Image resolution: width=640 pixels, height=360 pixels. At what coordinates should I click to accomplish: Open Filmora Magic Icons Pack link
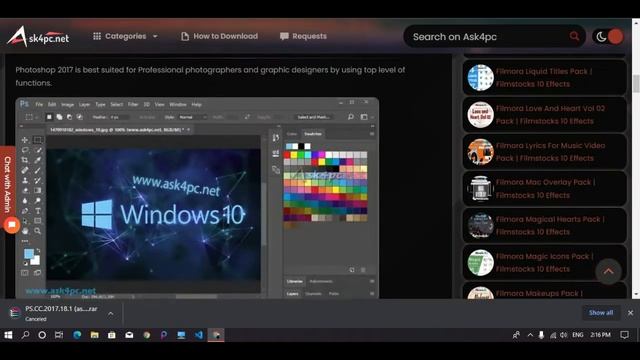point(544,263)
